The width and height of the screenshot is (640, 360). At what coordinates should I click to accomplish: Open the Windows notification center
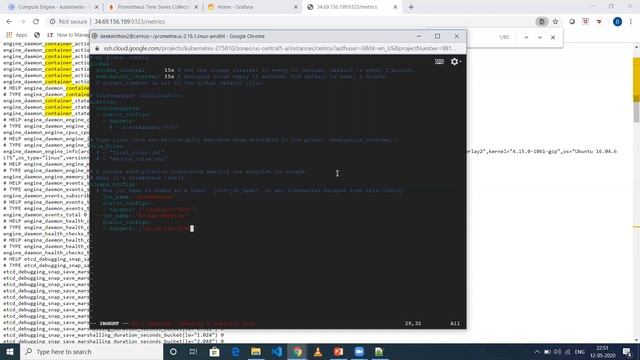(627, 352)
